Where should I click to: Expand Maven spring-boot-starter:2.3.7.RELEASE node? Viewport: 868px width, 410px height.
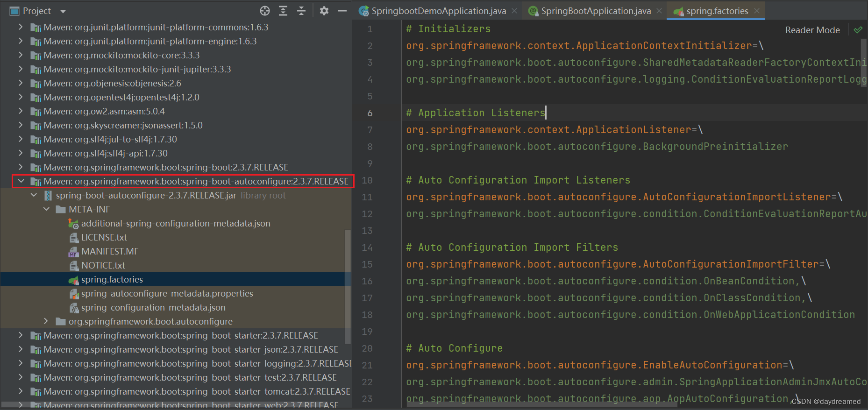click(21, 335)
